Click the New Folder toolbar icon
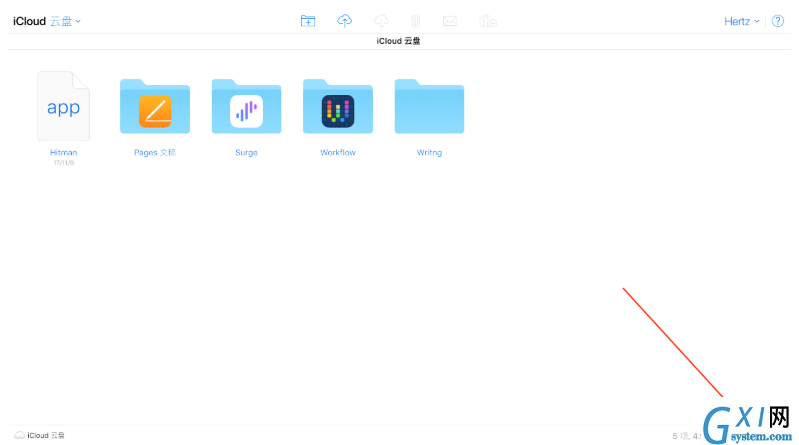Screen dimensions: 799x445 pos(308,21)
